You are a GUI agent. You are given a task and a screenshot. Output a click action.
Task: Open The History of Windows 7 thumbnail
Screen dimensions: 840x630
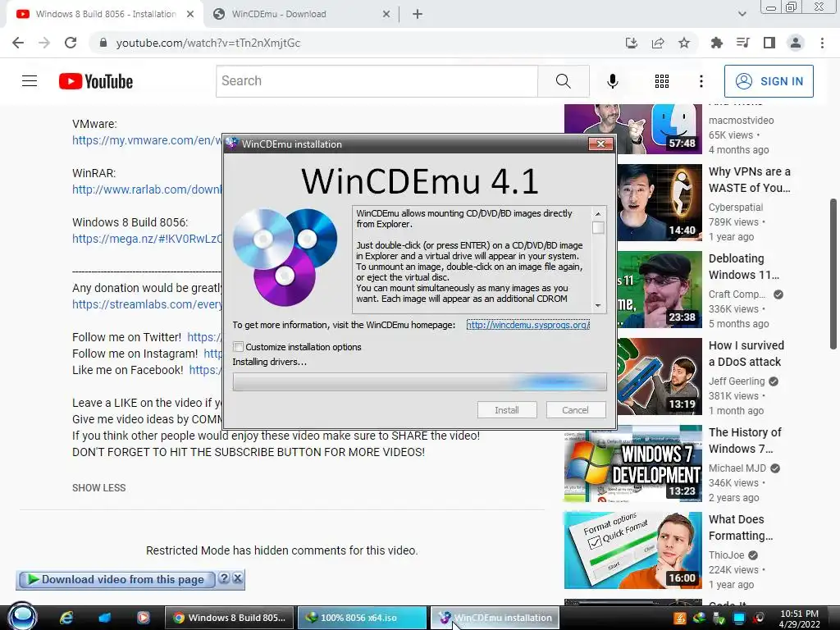[633, 463]
